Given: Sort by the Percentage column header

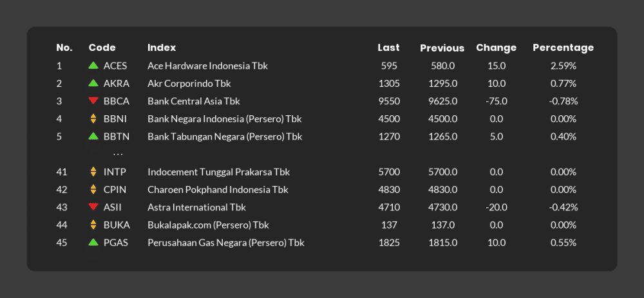Looking at the screenshot, I should click(x=563, y=48).
